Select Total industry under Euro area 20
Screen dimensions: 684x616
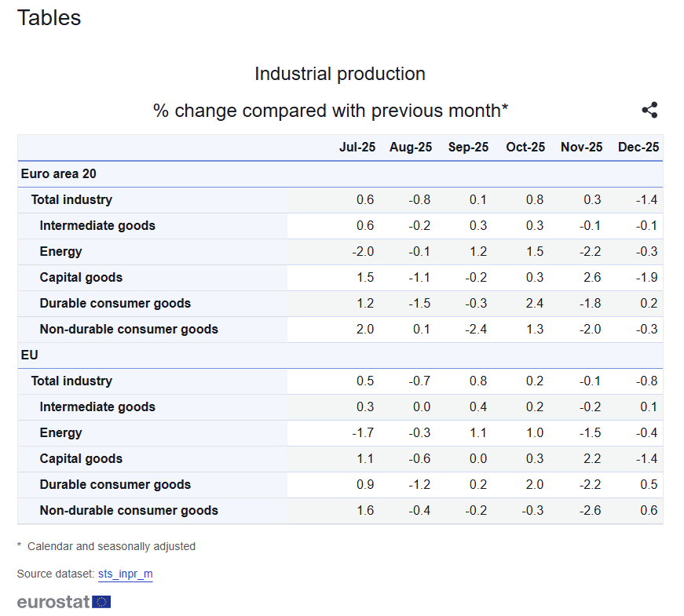pyautogui.click(x=71, y=200)
